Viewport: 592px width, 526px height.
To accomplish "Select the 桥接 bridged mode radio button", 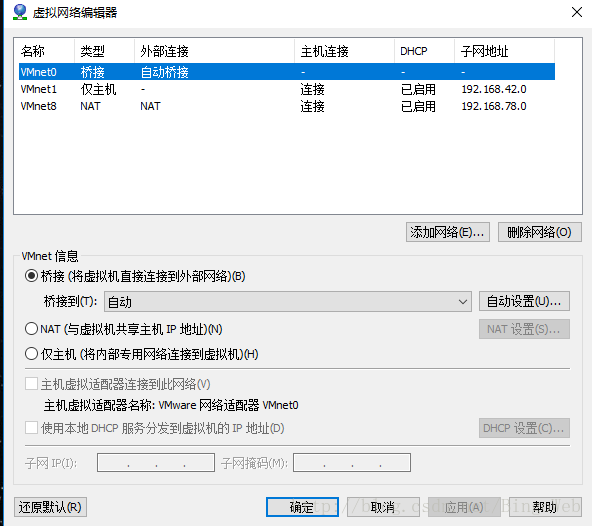I will click(x=31, y=276).
